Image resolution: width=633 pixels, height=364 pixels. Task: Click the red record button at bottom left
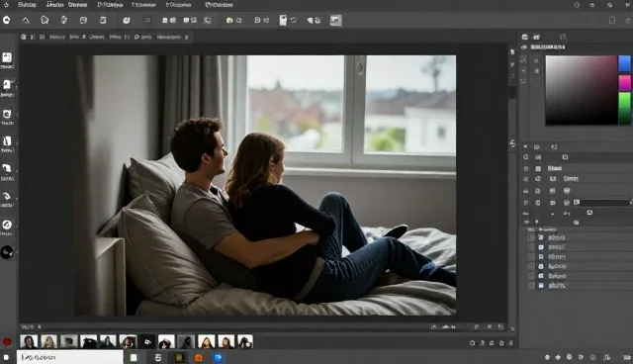point(7,342)
